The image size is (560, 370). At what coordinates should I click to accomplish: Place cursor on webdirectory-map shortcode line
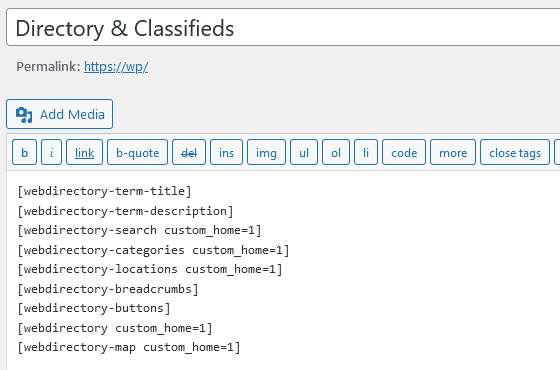(129, 347)
